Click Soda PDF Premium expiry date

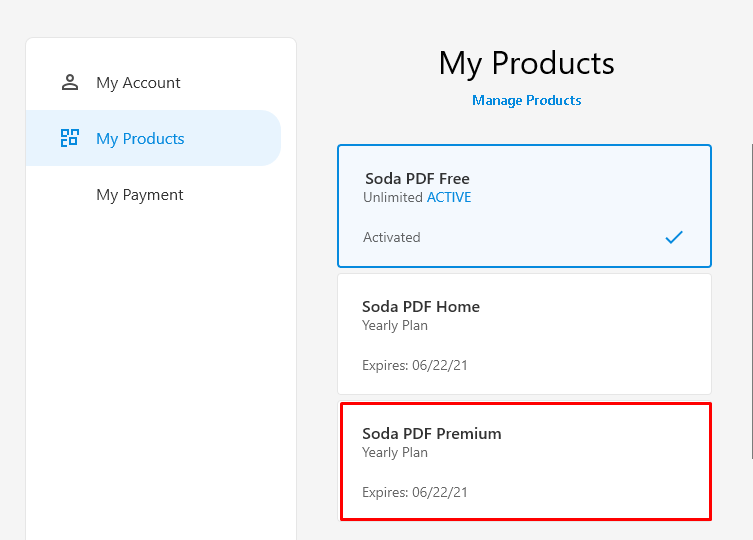pyautogui.click(x=414, y=492)
